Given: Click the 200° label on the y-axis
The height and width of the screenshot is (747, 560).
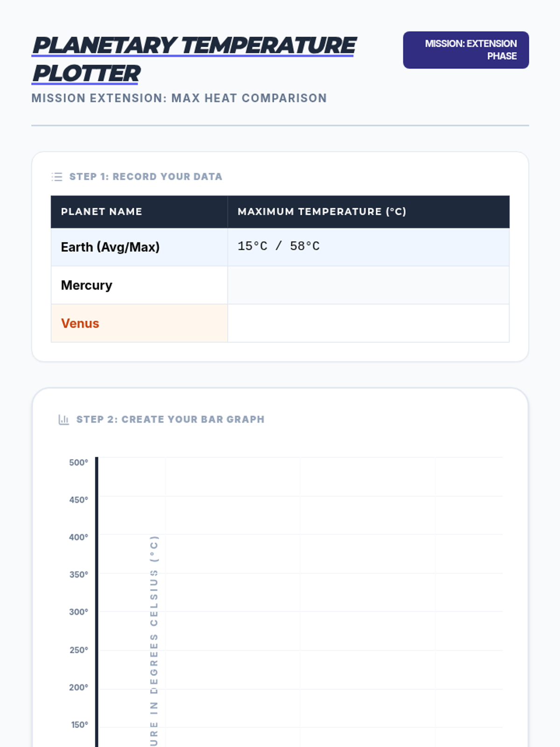Looking at the screenshot, I should click(x=78, y=687).
